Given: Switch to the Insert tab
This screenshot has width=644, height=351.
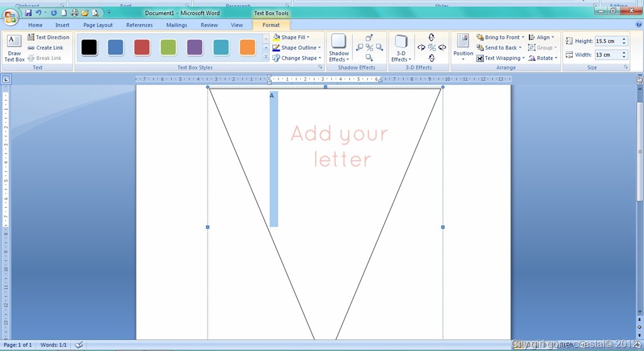Looking at the screenshot, I should (62, 25).
